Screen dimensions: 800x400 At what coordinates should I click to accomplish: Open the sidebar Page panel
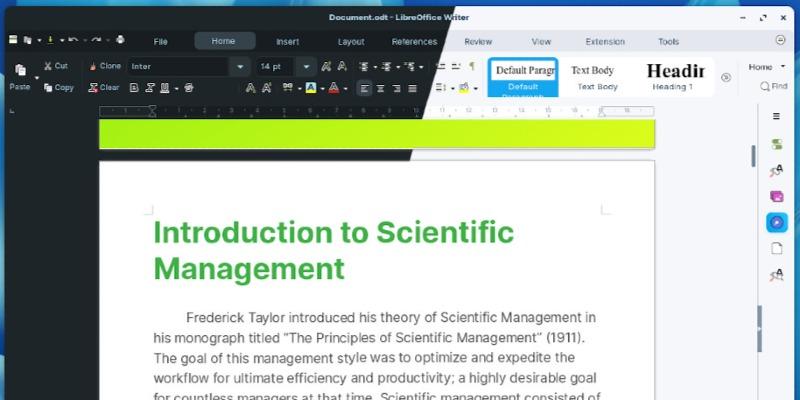[x=776, y=248]
